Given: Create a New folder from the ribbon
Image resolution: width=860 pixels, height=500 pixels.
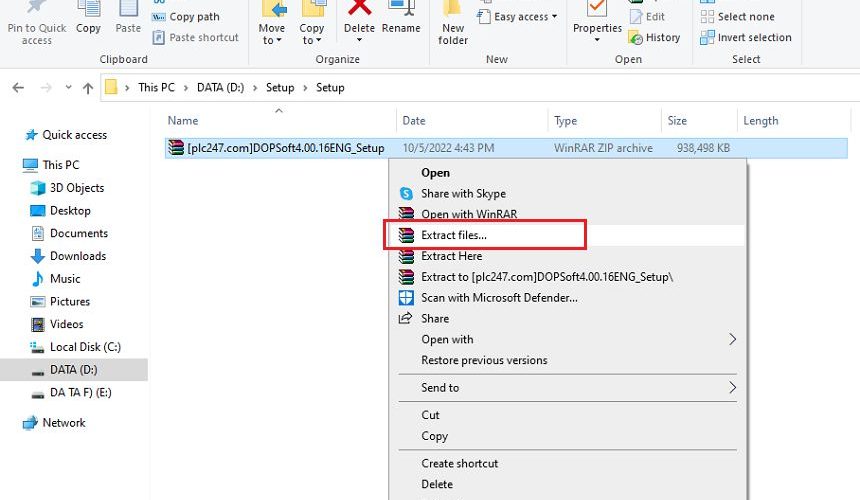Looking at the screenshot, I should (x=453, y=23).
